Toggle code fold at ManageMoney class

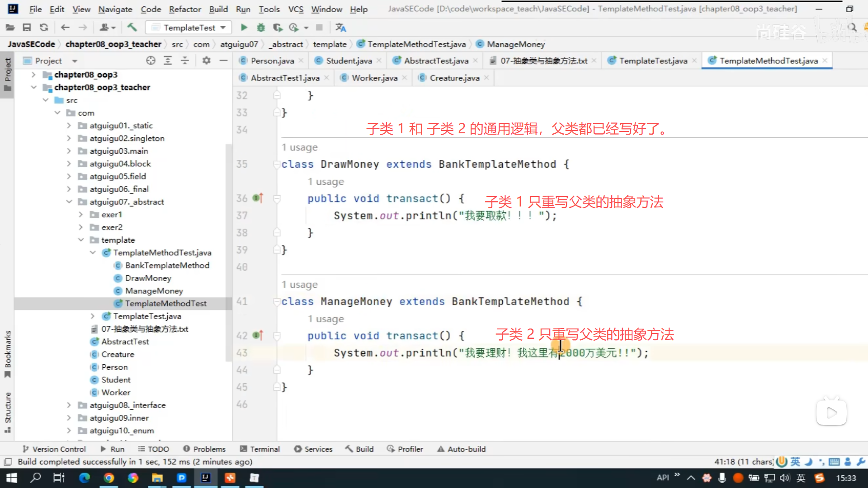coord(277,301)
